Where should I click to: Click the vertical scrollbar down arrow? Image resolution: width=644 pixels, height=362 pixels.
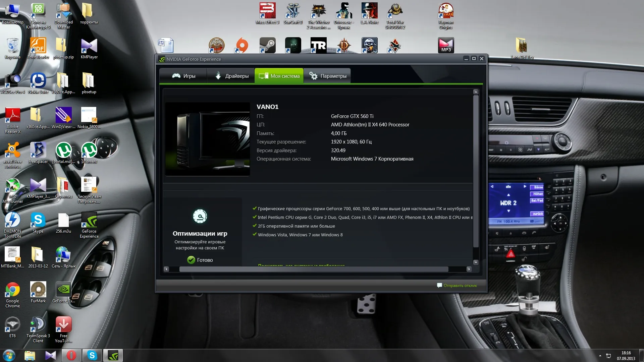pos(476,262)
